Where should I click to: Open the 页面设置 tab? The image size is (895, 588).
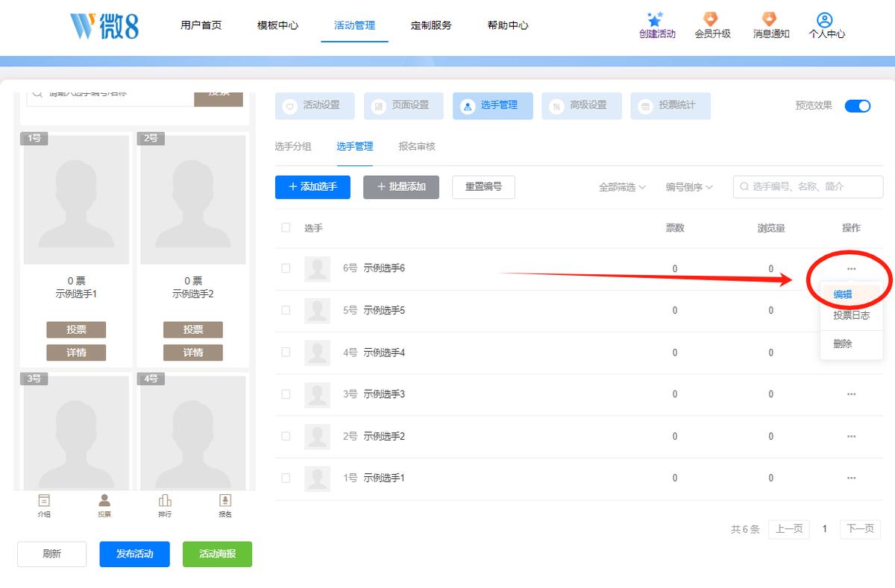point(403,106)
